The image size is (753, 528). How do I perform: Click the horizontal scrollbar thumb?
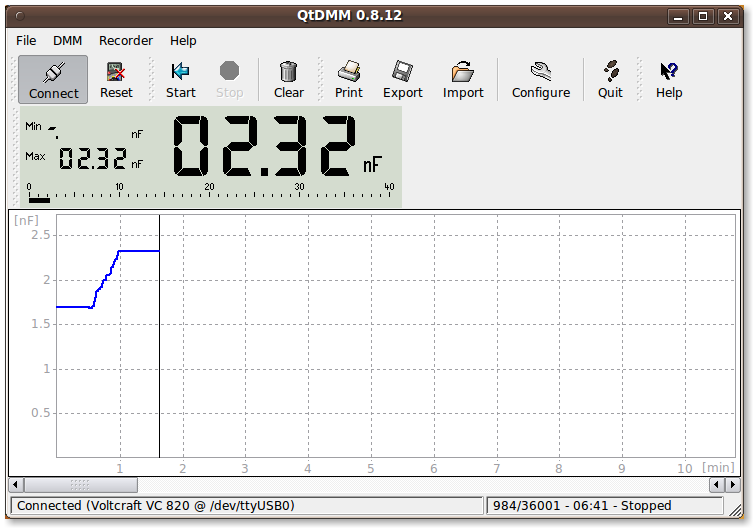80,485
